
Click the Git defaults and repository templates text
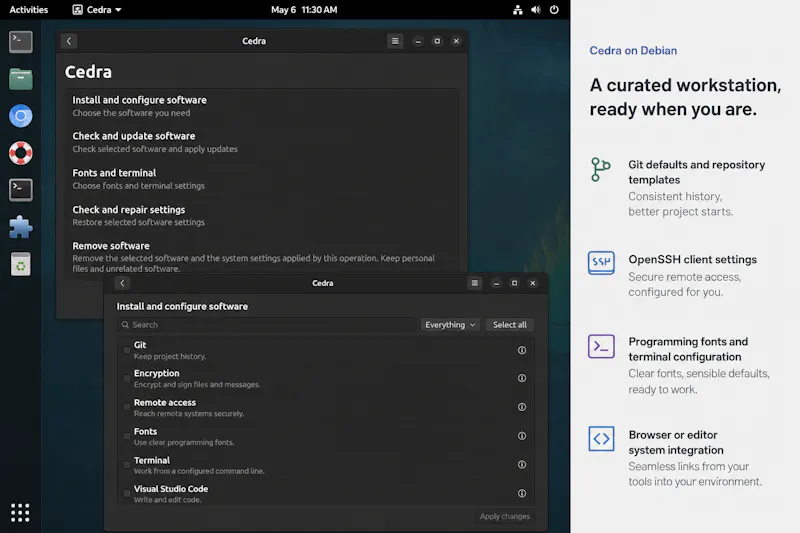(696, 172)
